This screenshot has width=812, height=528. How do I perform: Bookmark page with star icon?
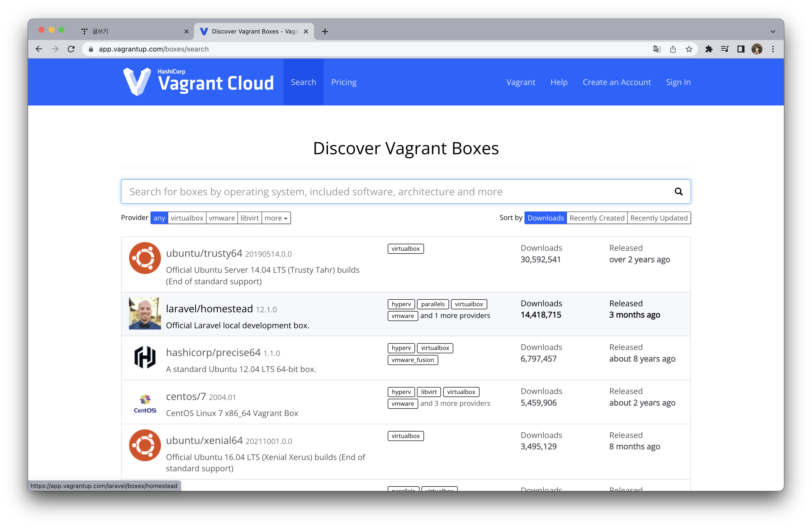[689, 49]
